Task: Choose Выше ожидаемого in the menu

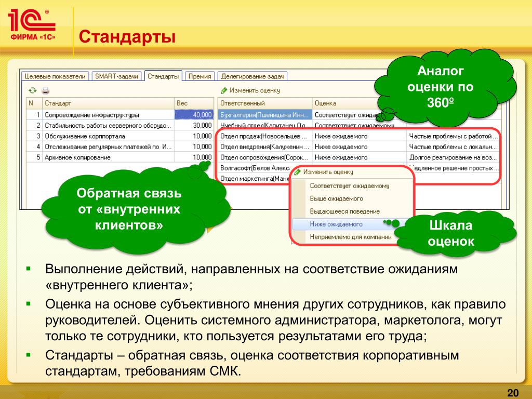Action: [x=336, y=199]
